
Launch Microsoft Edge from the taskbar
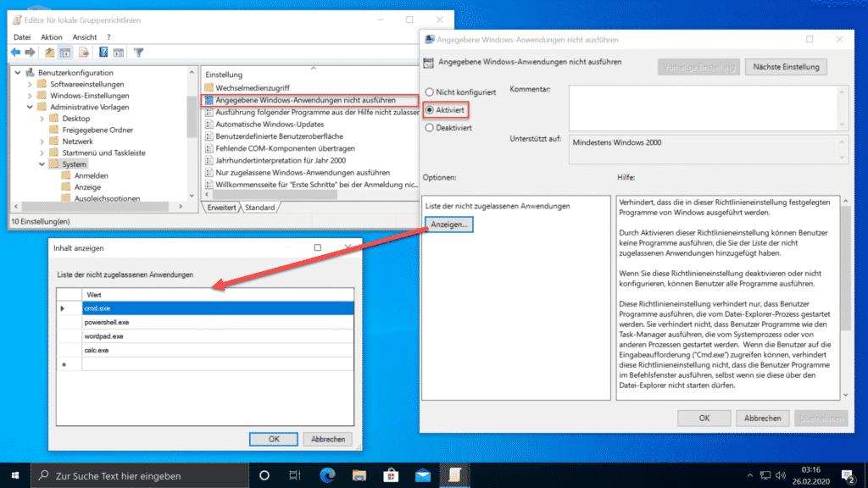[x=327, y=475]
